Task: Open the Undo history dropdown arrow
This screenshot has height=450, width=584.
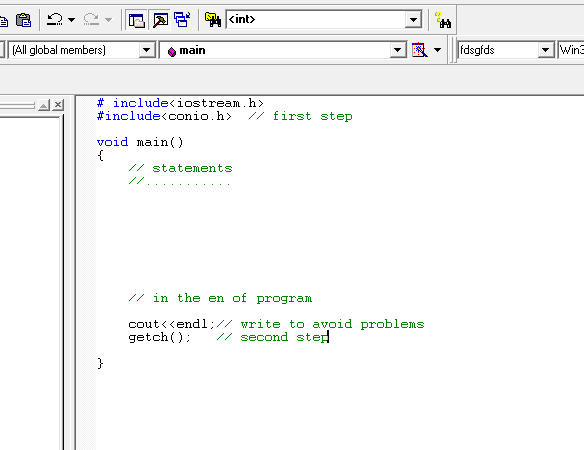Action: pyautogui.click(x=72, y=19)
